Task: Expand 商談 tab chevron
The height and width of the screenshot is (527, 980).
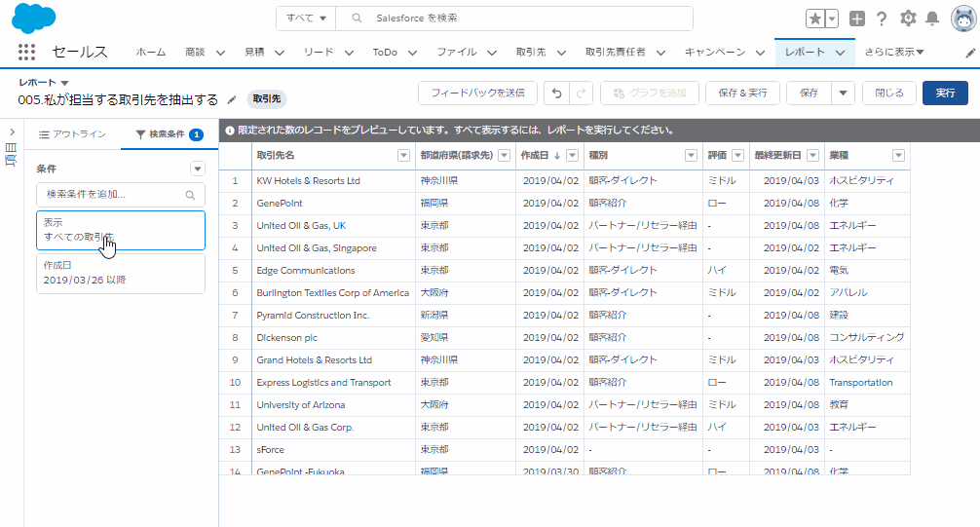Action: (220, 54)
